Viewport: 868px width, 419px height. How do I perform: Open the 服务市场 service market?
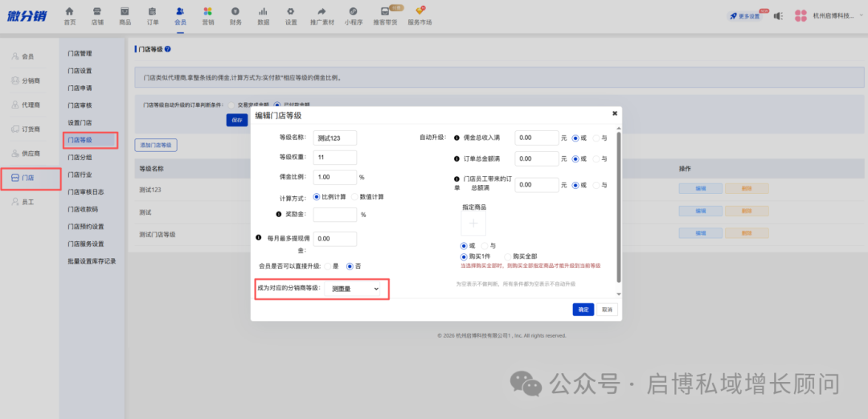[420, 16]
